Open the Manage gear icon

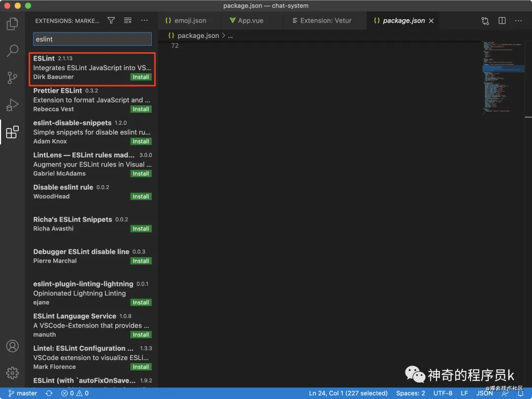point(12,373)
